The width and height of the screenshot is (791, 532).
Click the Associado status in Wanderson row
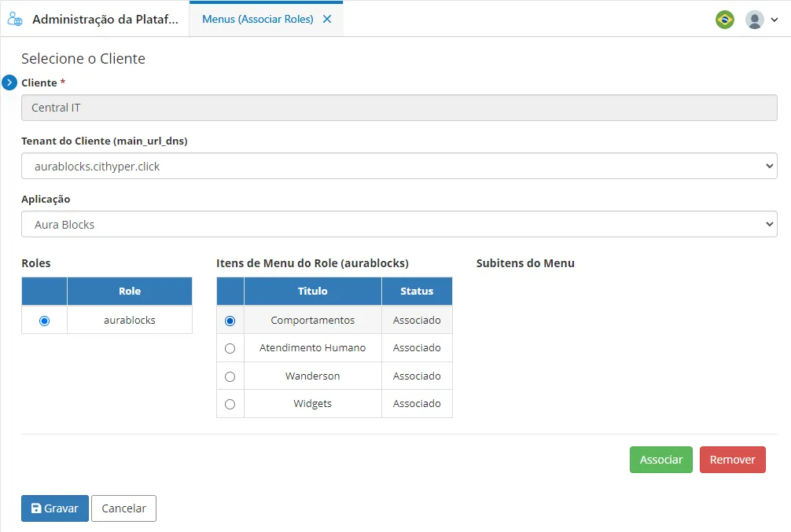(417, 376)
